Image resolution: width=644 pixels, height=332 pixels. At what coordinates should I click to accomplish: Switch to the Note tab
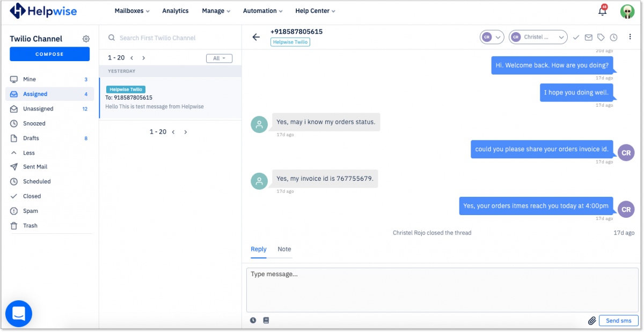point(283,249)
